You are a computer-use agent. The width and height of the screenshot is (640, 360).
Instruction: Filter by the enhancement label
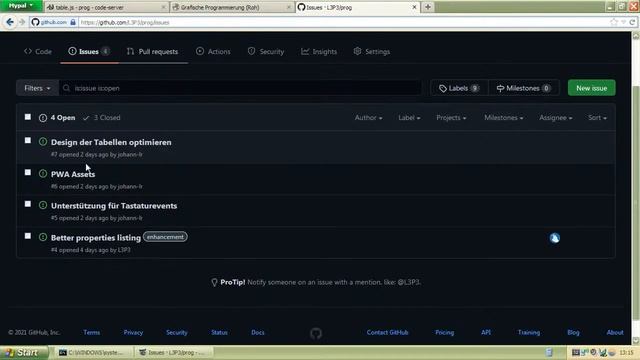pyautogui.click(x=165, y=237)
